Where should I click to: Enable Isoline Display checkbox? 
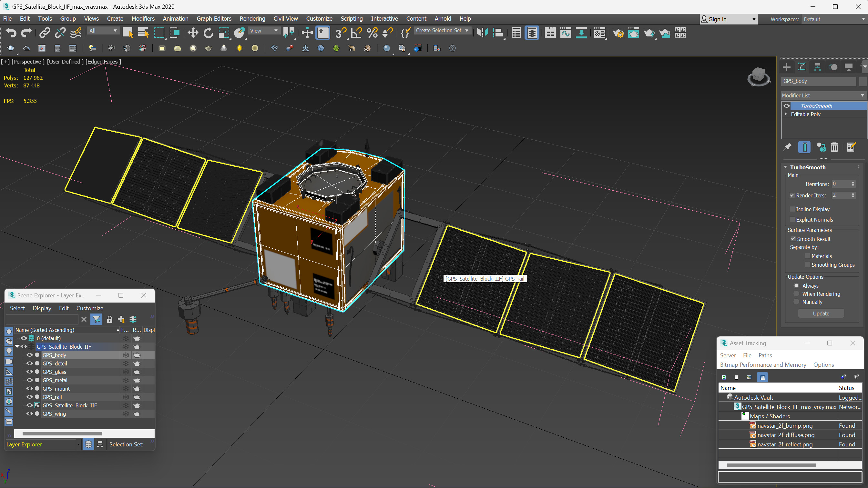point(792,209)
